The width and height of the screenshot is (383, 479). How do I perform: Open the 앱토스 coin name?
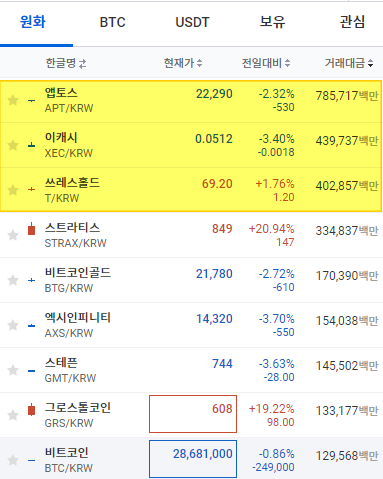(61, 92)
